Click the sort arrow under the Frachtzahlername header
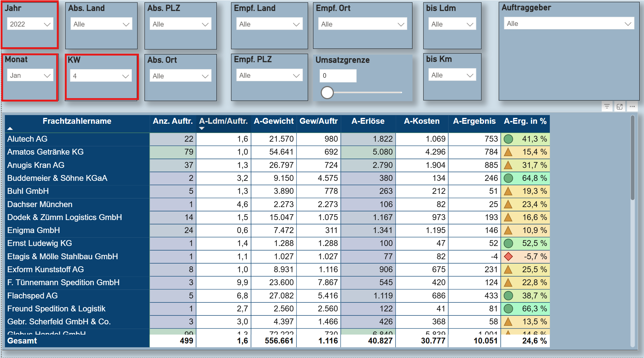This screenshot has width=644, height=358. pos(10,128)
